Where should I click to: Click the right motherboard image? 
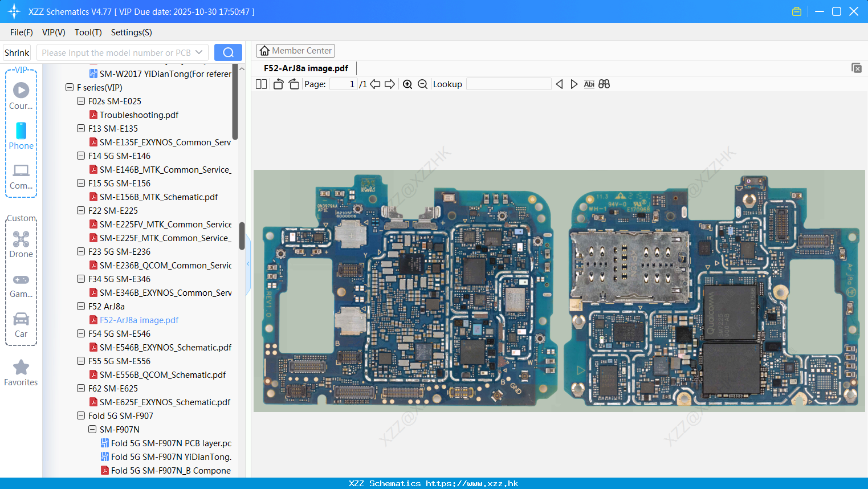pos(712,290)
